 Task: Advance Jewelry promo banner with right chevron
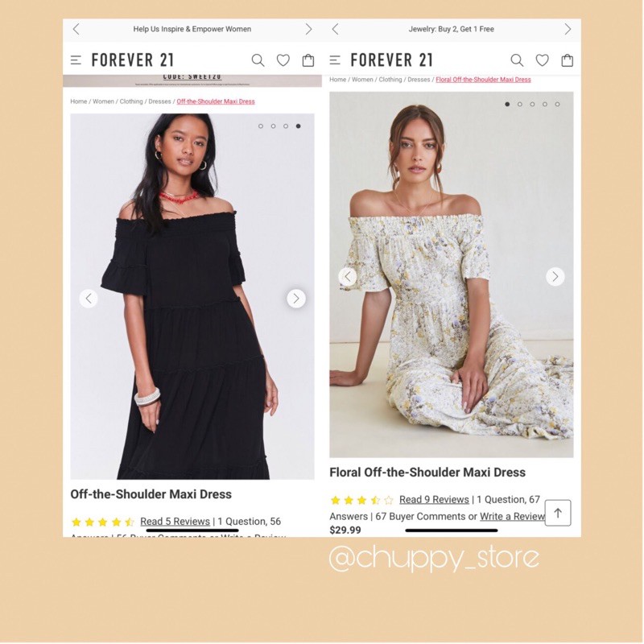pyautogui.click(x=568, y=29)
